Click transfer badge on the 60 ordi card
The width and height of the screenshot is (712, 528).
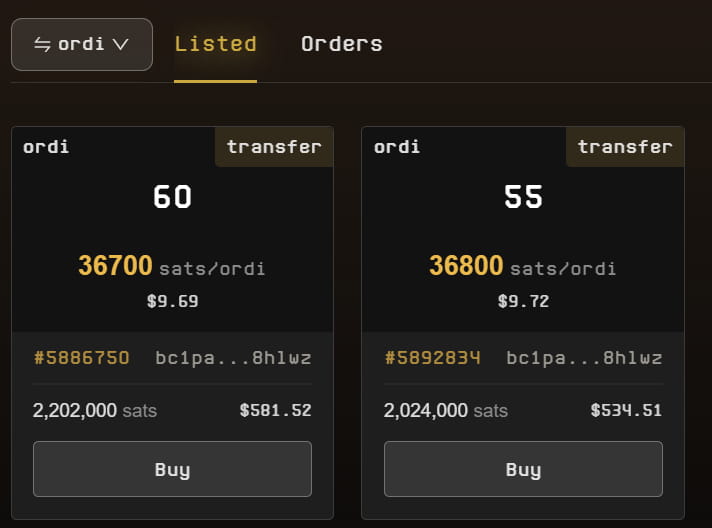tap(274, 147)
